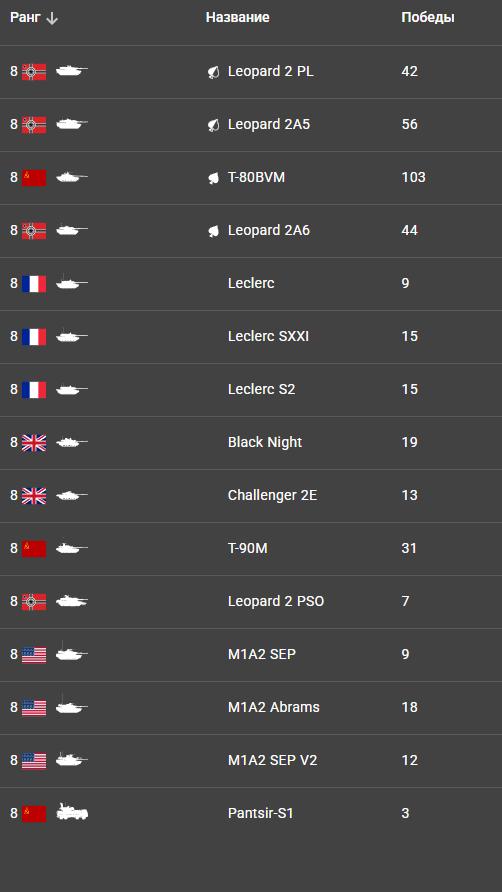
Task: Select the Leopard 2 PSO name
Action: click(x=275, y=601)
